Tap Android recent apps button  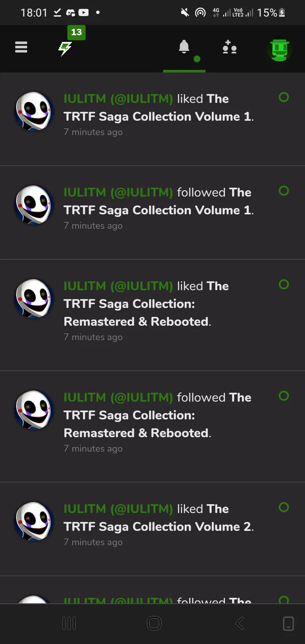[x=69, y=623]
